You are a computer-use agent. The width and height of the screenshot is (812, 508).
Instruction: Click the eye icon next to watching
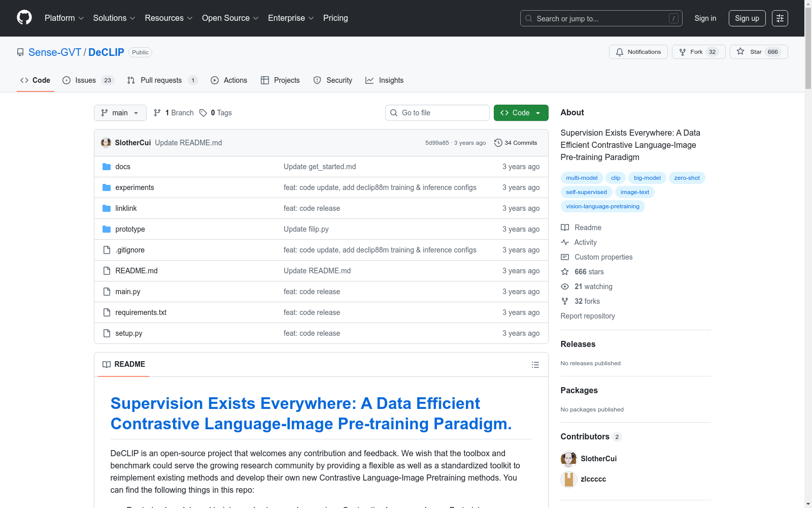[565, 287]
